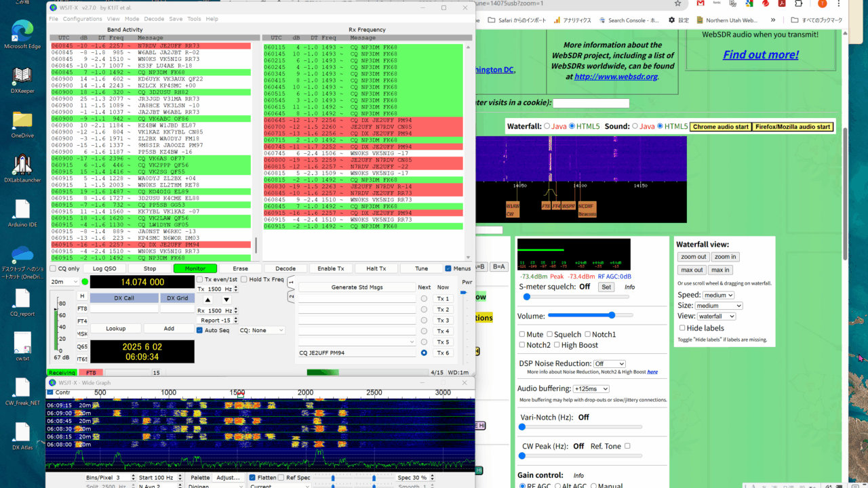Enable the High Boost checkbox

[x=556, y=345]
